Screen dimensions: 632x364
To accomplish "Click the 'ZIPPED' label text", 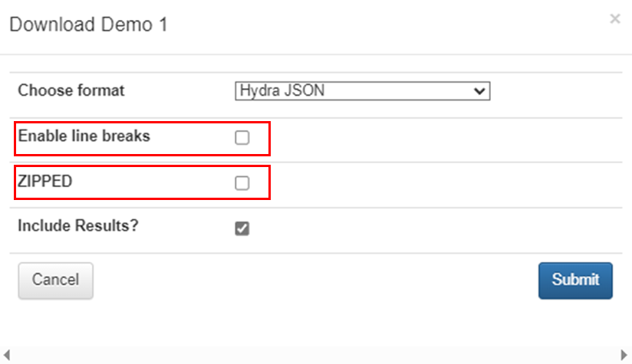I will [x=44, y=182].
